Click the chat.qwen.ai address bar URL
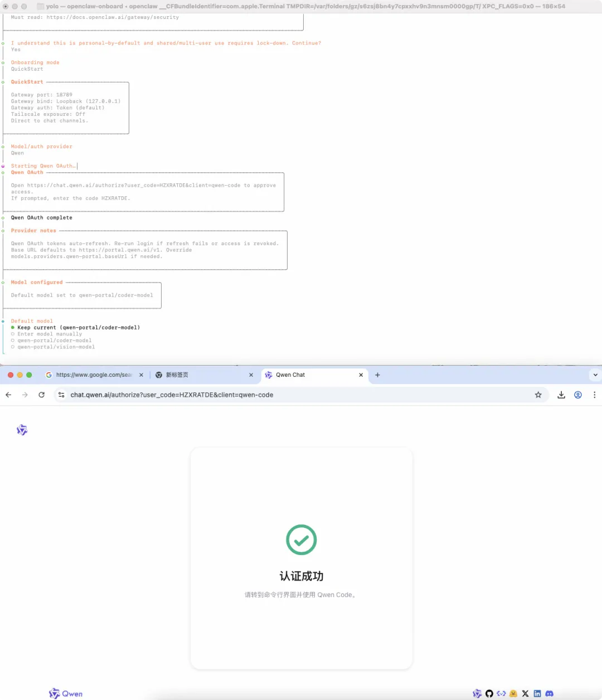602x700 pixels. (x=172, y=395)
